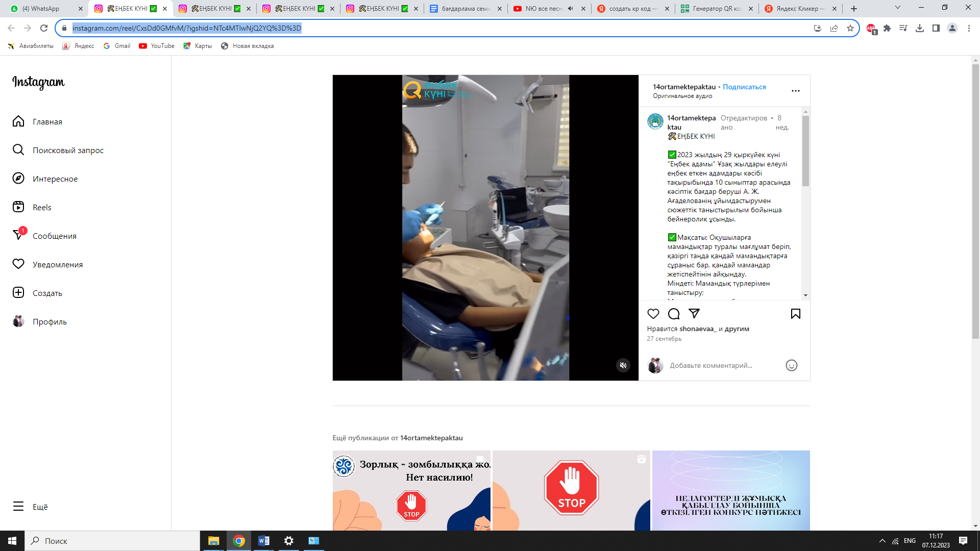
Task: Click the caption panel scrollbar
Action: coord(805,151)
